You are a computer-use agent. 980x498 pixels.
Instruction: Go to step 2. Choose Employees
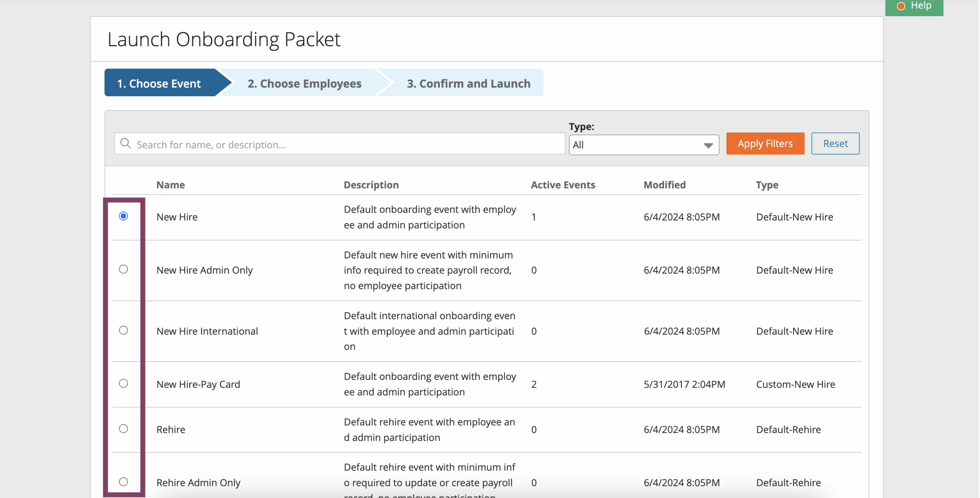tap(304, 83)
